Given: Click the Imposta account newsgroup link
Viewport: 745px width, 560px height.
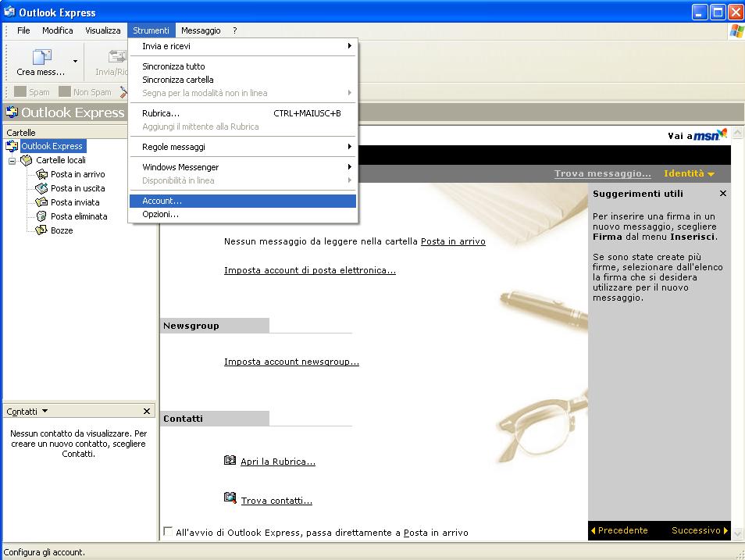Looking at the screenshot, I should point(291,362).
